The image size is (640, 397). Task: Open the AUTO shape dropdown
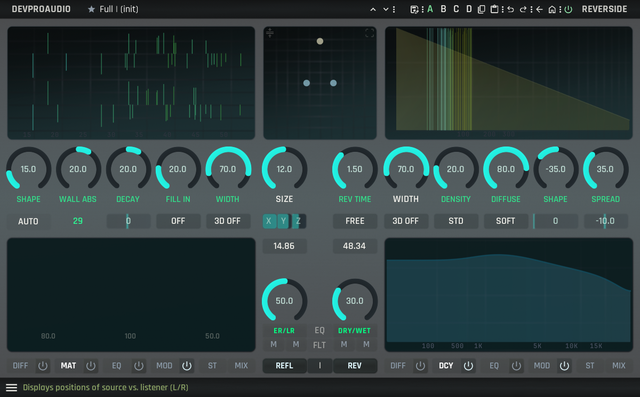click(28, 221)
